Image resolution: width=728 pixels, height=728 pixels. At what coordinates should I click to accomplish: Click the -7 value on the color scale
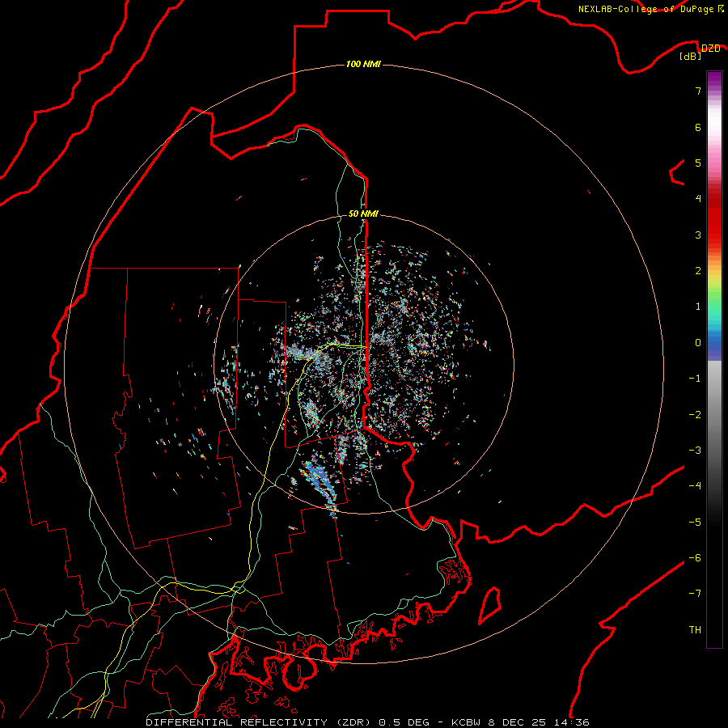pyautogui.click(x=695, y=594)
